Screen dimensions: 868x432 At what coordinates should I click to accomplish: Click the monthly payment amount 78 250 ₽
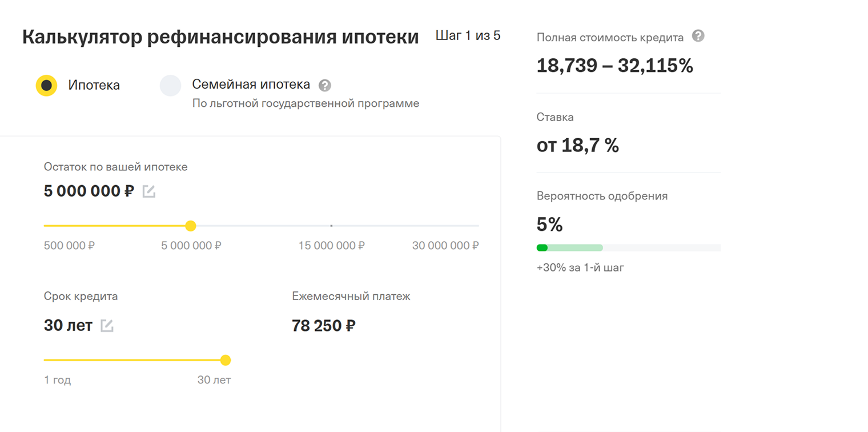pos(324,326)
